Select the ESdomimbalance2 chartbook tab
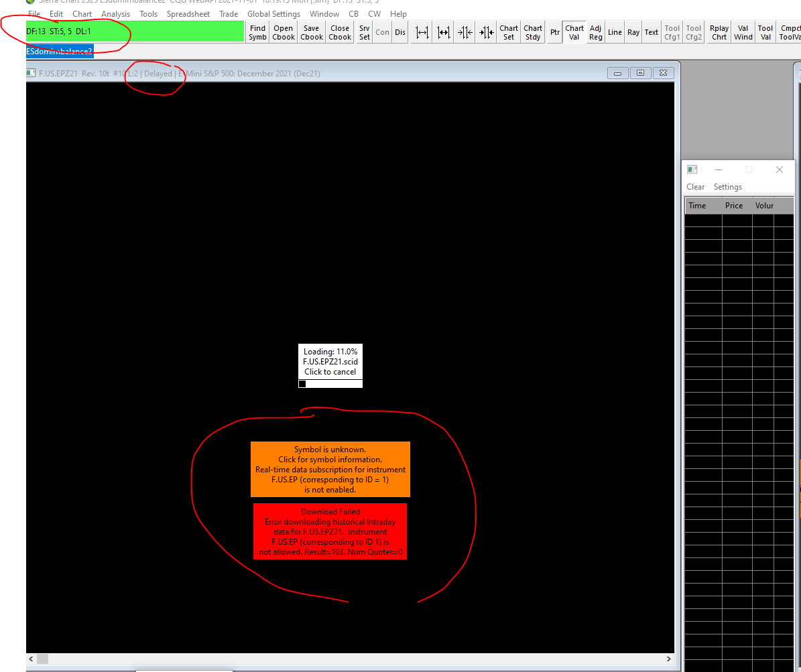 [59, 51]
